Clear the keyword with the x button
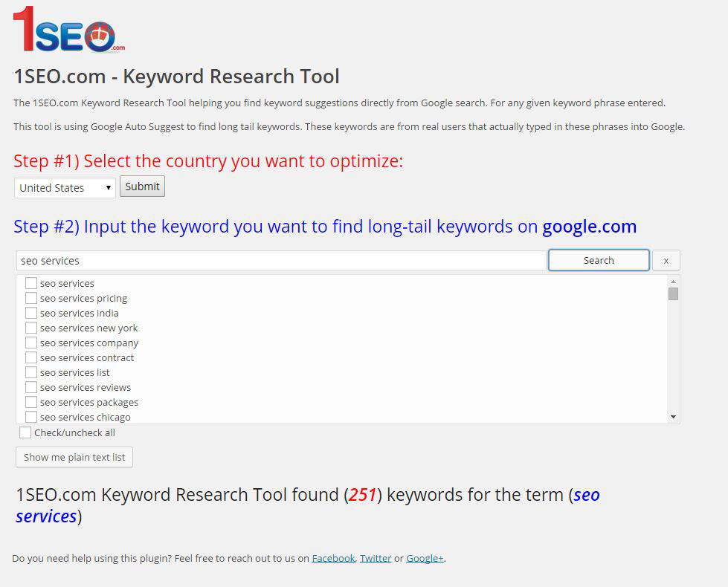Viewport: 728px width, 587px height. point(666,260)
